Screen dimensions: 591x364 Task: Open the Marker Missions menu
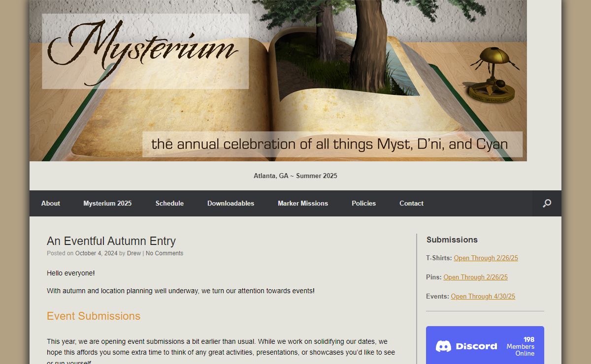point(303,203)
